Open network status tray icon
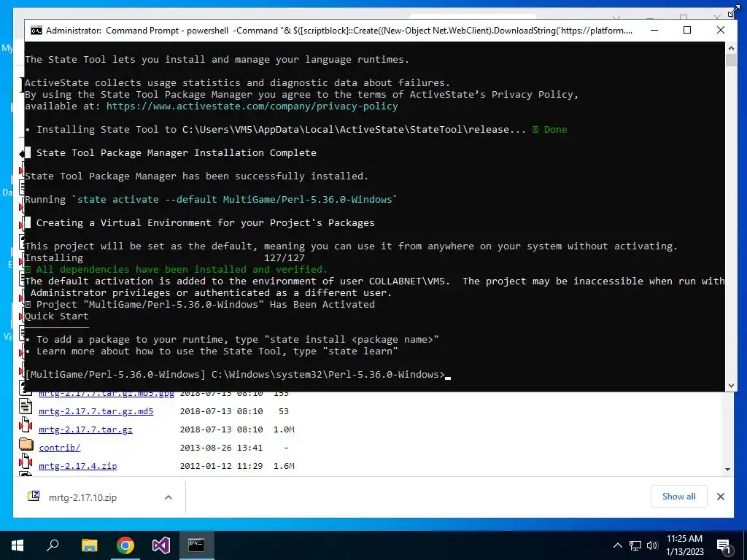Viewport: 747px width, 560px height. (x=635, y=545)
